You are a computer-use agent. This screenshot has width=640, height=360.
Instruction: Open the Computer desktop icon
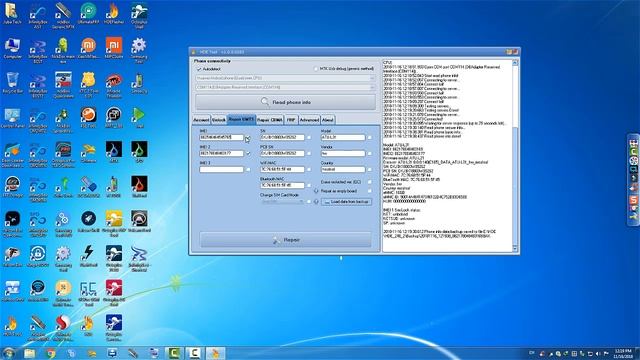click(x=12, y=48)
